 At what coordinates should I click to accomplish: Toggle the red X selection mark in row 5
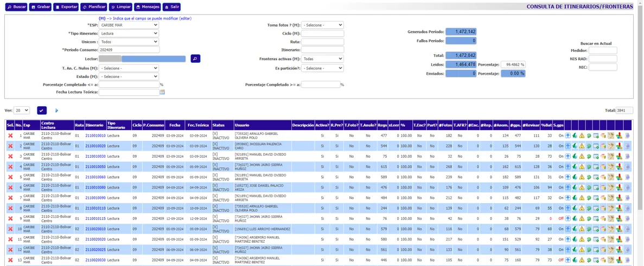point(10,177)
